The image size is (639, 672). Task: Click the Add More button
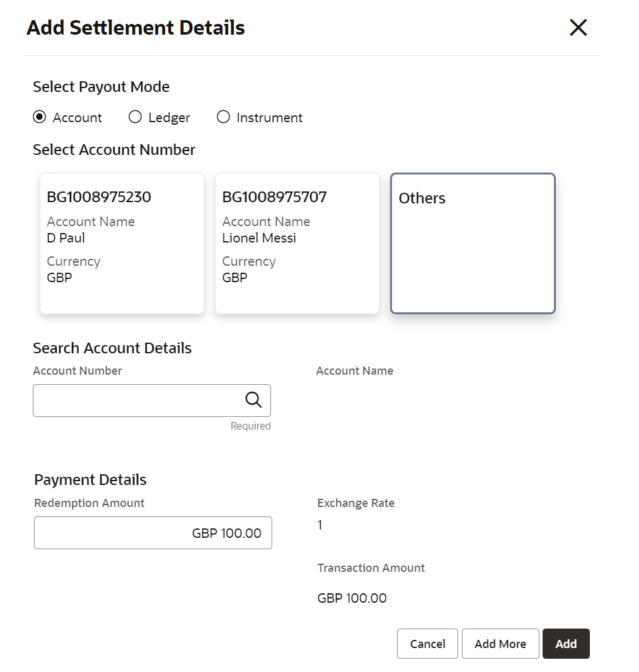(x=500, y=644)
